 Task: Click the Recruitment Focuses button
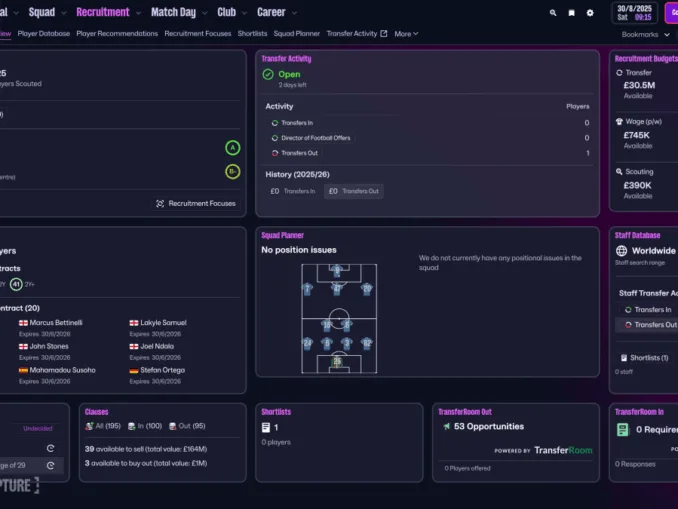coord(196,203)
